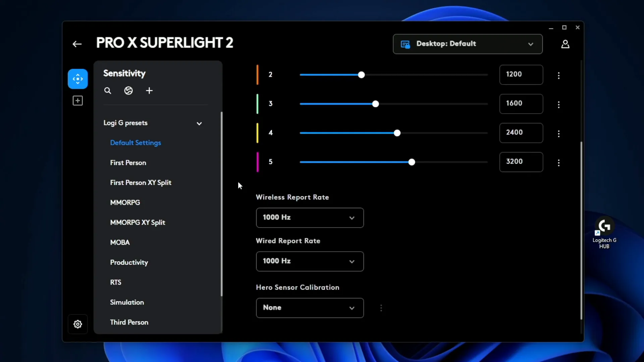Image resolution: width=644 pixels, height=362 pixels.
Task: Select the MMORPG preset
Action: coord(125,202)
